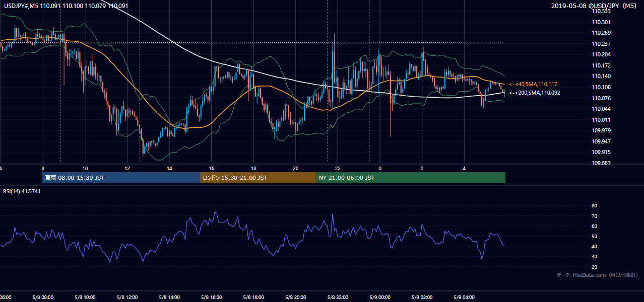The image size is (644, 302).
Task: Select the 東京 08:00-15:30 JST session bar
Action: point(121,178)
